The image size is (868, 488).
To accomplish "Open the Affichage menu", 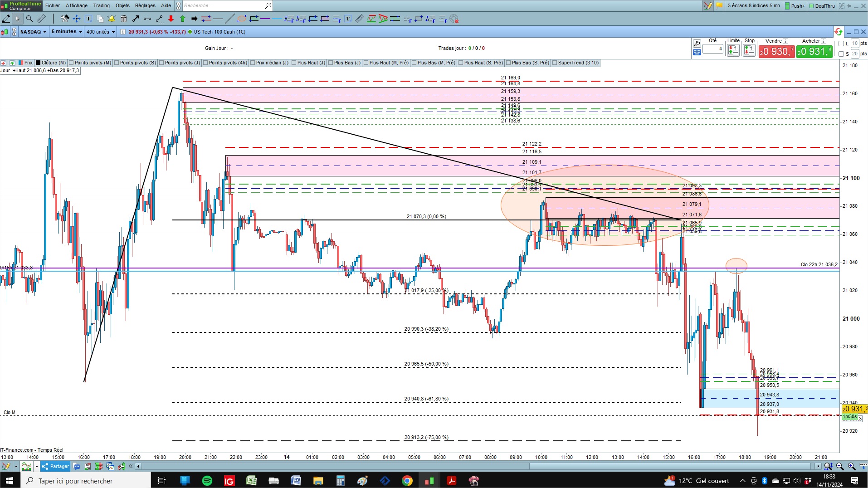I will [x=77, y=5].
